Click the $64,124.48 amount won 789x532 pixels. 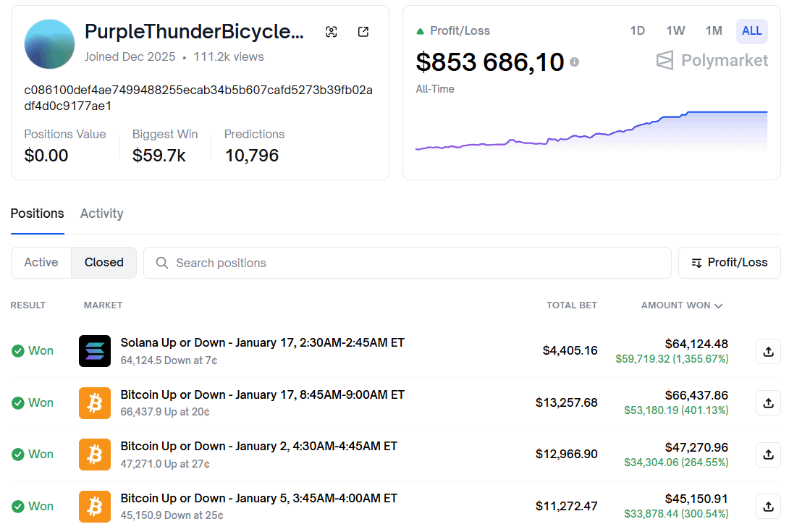pyautogui.click(x=696, y=344)
